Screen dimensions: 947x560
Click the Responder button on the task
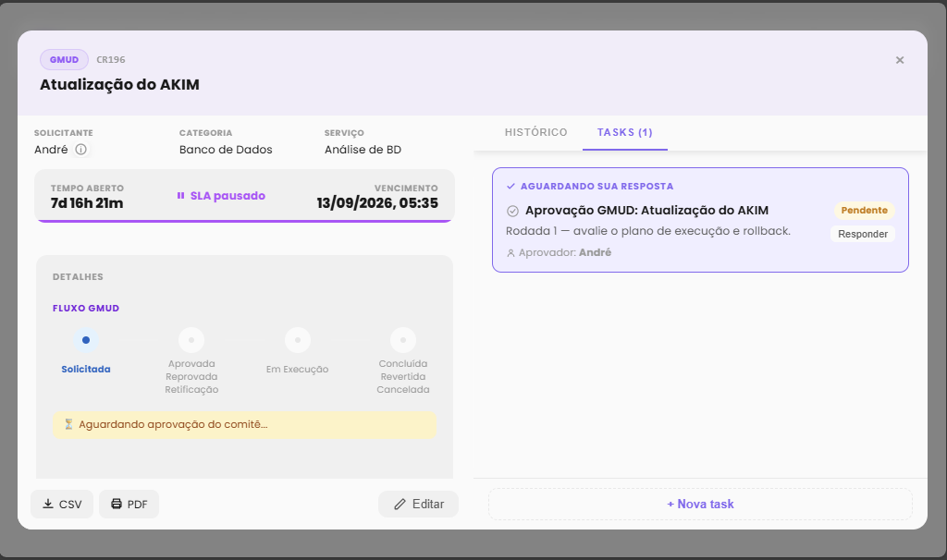point(863,234)
